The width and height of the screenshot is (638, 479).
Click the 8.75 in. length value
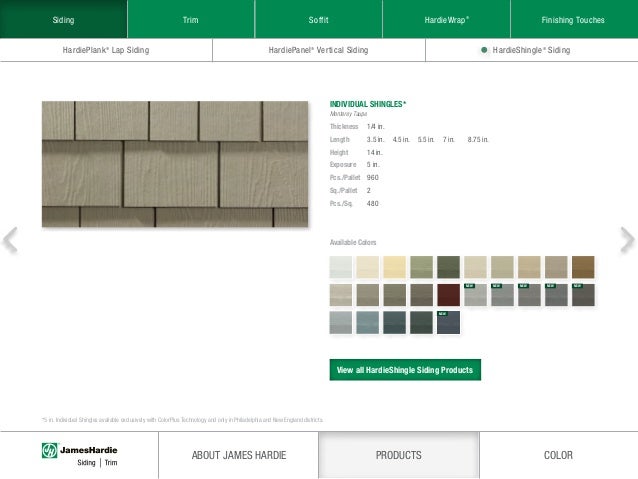click(x=478, y=140)
